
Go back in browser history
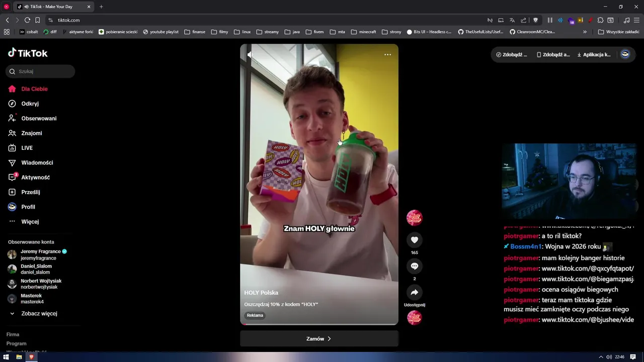coord(7,20)
